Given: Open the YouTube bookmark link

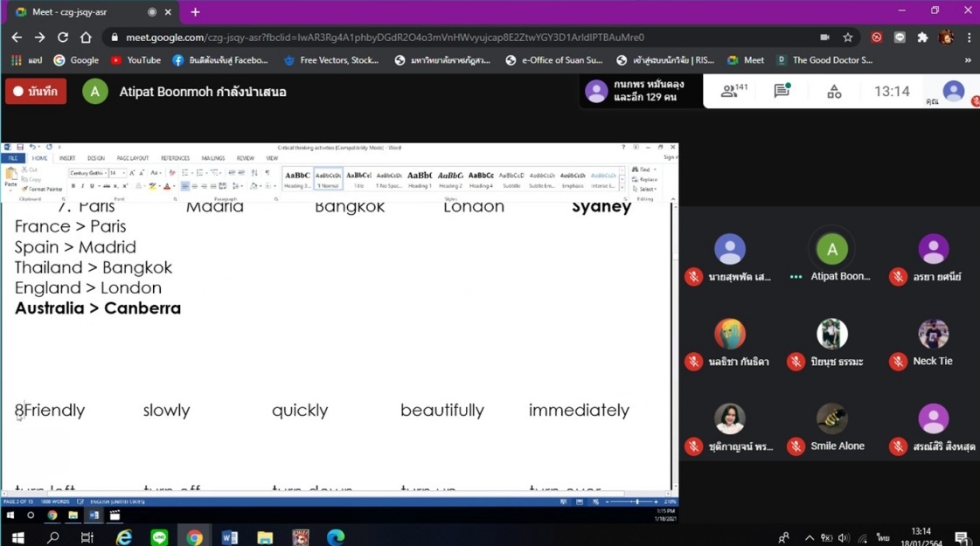Looking at the screenshot, I should pyautogui.click(x=136, y=60).
